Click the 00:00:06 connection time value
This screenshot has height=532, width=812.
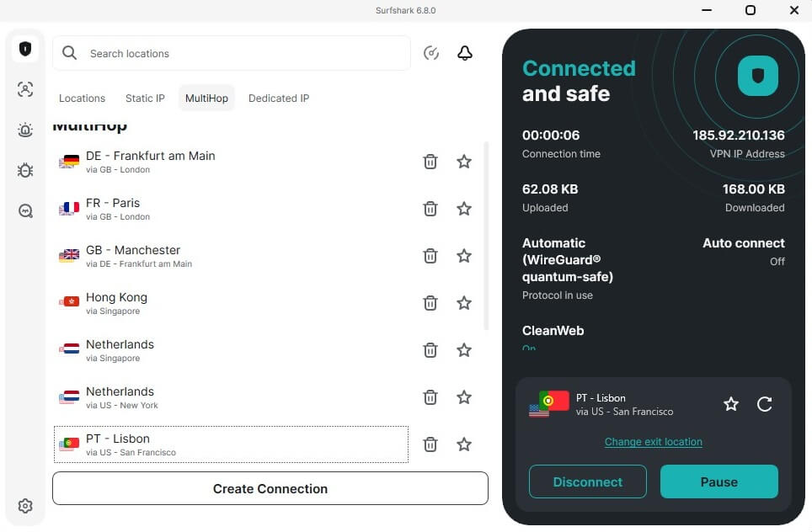click(x=551, y=135)
